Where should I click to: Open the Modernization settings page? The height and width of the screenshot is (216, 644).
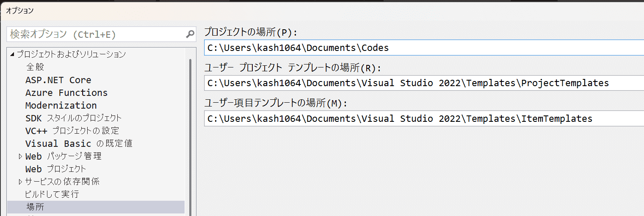[x=61, y=105]
